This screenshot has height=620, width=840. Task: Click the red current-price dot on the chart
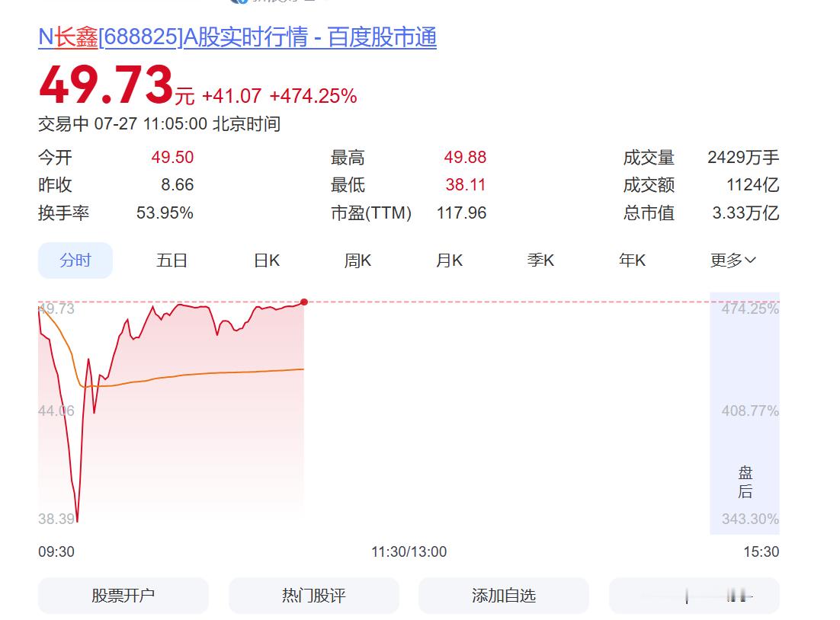pyautogui.click(x=304, y=302)
